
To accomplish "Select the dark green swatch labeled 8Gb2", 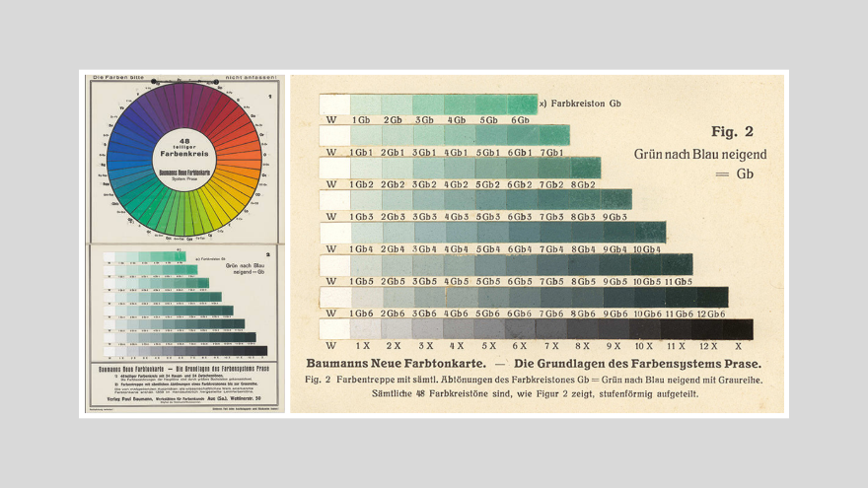I will point(586,169).
